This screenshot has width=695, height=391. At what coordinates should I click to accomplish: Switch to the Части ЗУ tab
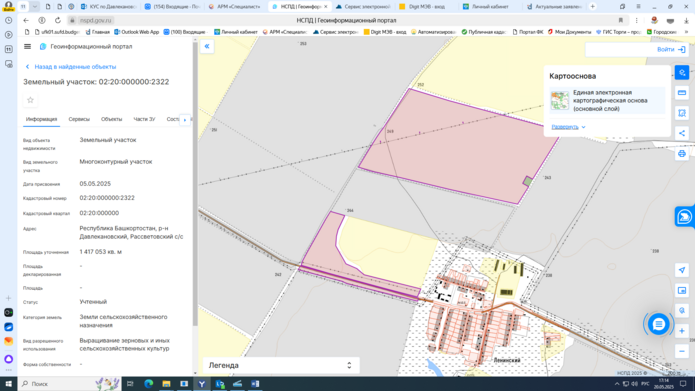pyautogui.click(x=144, y=119)
